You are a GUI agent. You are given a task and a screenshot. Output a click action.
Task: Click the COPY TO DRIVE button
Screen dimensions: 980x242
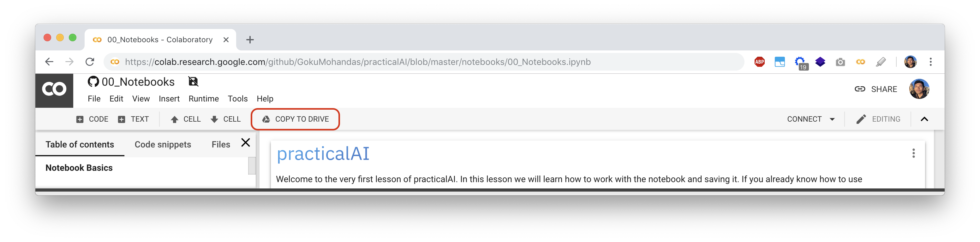point(295,119)
